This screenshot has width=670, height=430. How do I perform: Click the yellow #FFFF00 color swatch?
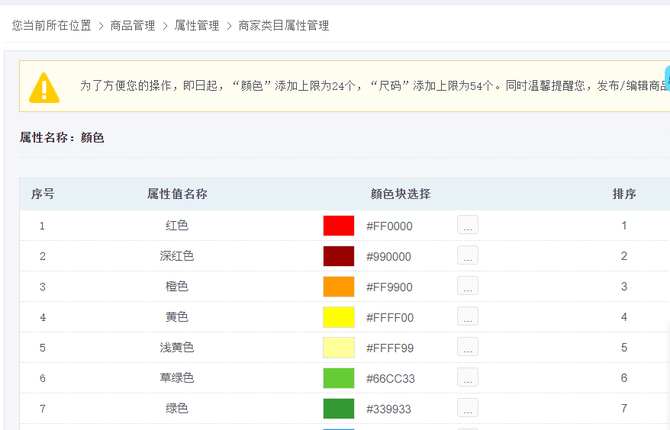click(338, 317)
